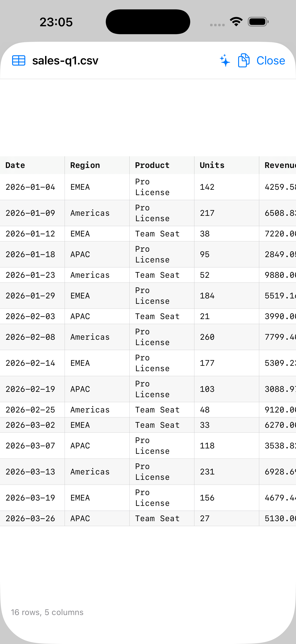Tap the 23:05 clock in status bar
Screen dimensions: 296x644
(56, 22)
